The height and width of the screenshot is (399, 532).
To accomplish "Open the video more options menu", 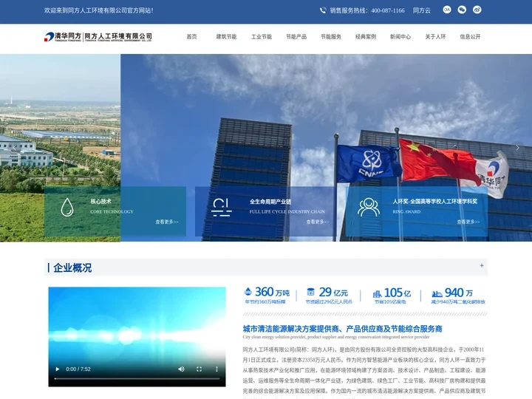I will pos(216,369).
